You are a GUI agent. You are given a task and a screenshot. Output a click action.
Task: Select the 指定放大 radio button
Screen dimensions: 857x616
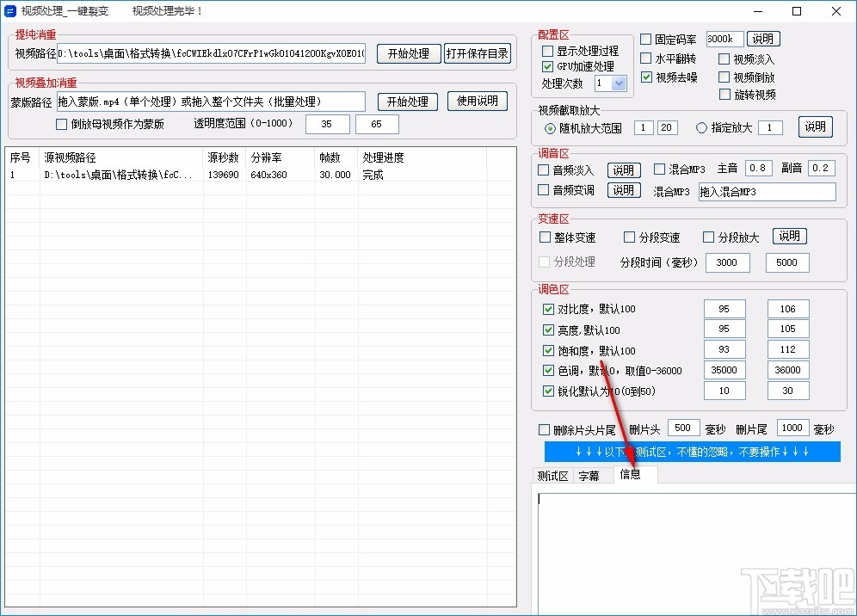(x=702, y=126)
